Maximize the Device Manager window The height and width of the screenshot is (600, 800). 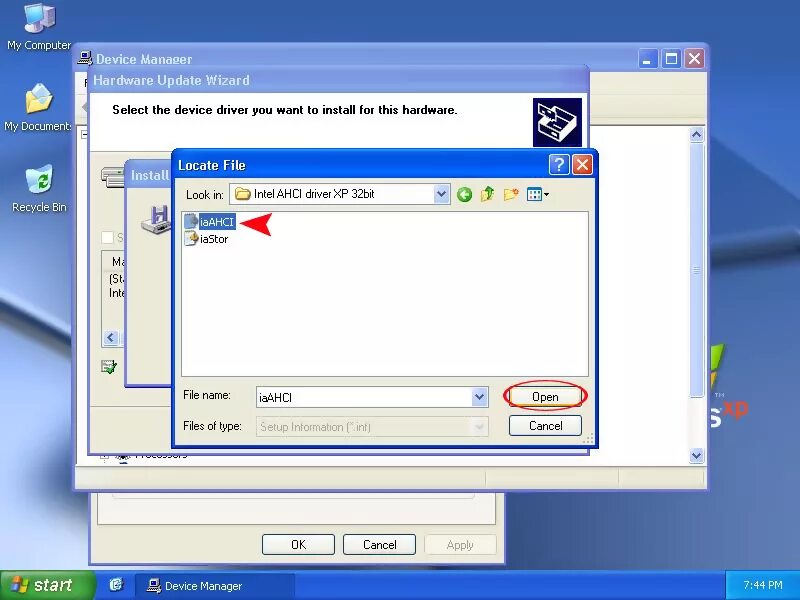tap(671, 59)
